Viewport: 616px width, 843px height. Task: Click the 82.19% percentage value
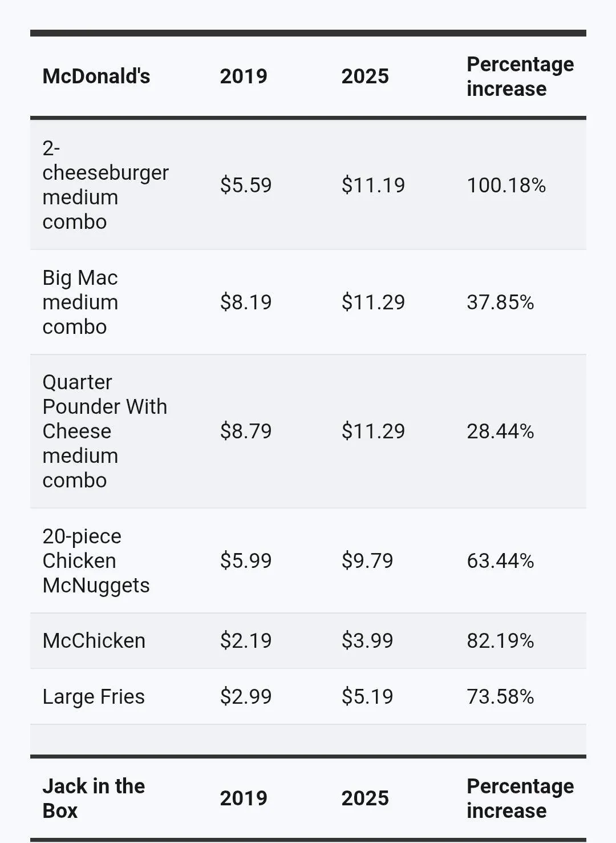tap(500, 640)
